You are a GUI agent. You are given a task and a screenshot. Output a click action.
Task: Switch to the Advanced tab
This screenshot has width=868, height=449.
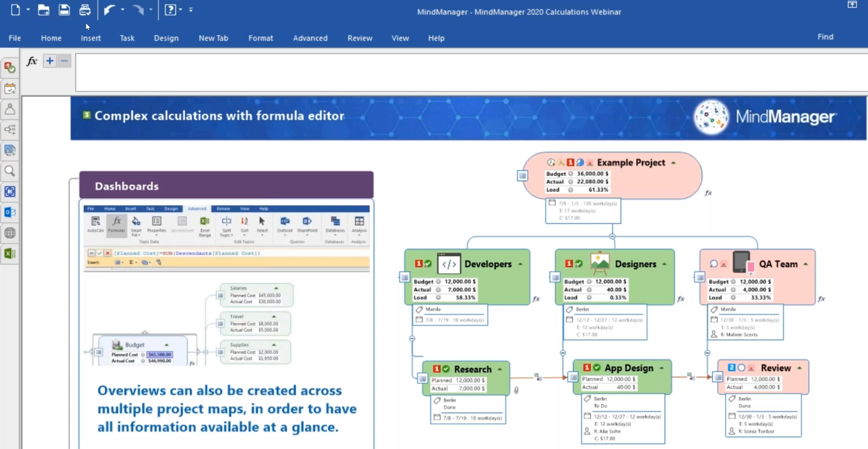point(310,38)
